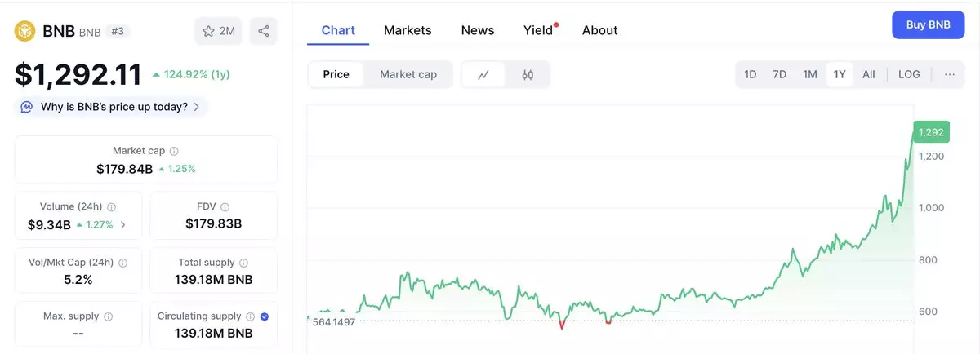980x354 pixels.
Task: Click the BNB coin logo
Action: (x=25, y=31)
